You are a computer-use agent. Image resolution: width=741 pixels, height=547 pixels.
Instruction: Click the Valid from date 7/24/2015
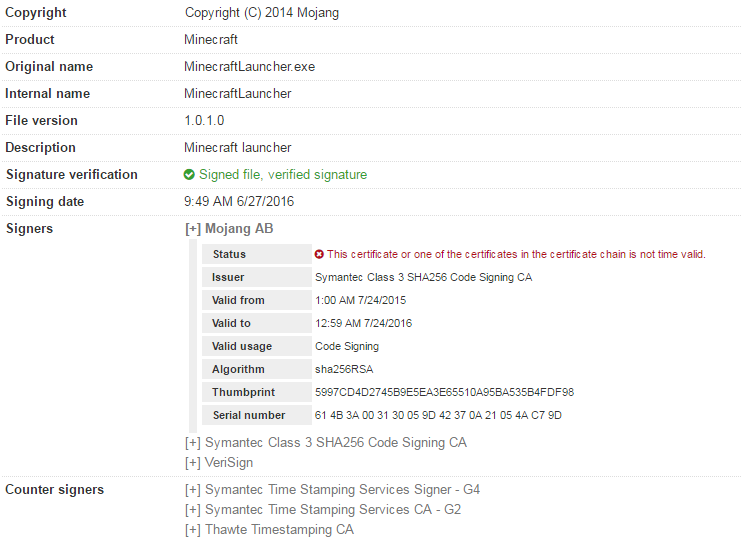[x=360, y=301]
